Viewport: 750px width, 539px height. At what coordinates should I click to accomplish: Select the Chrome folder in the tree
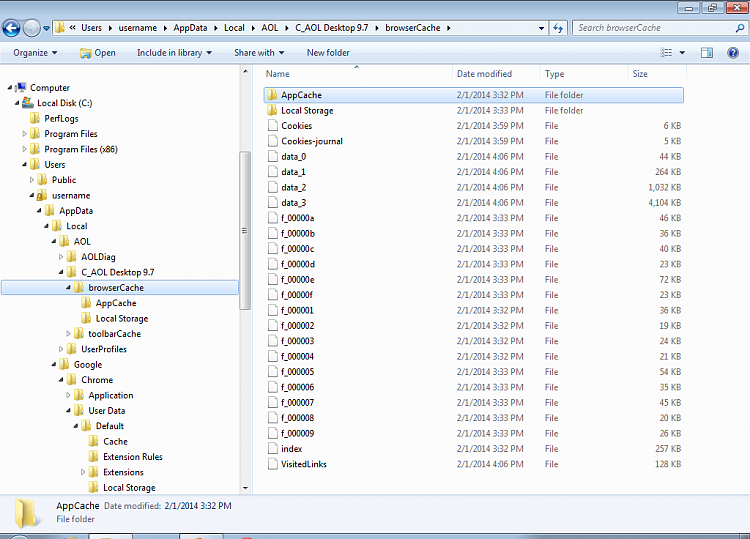(x=97, y=380)
